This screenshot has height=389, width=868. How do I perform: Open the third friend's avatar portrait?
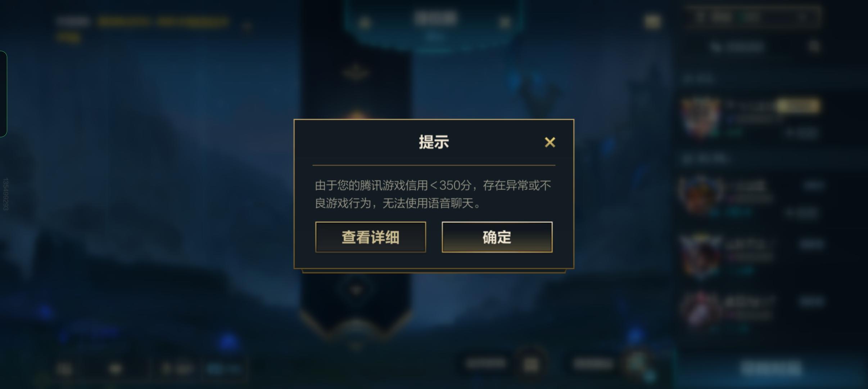click(700, 255)
